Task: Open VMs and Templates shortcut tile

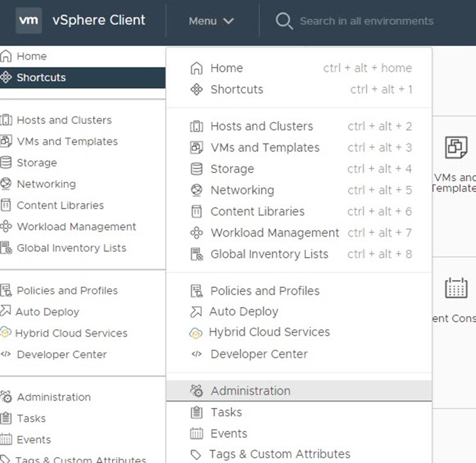Action: point(455,164)
